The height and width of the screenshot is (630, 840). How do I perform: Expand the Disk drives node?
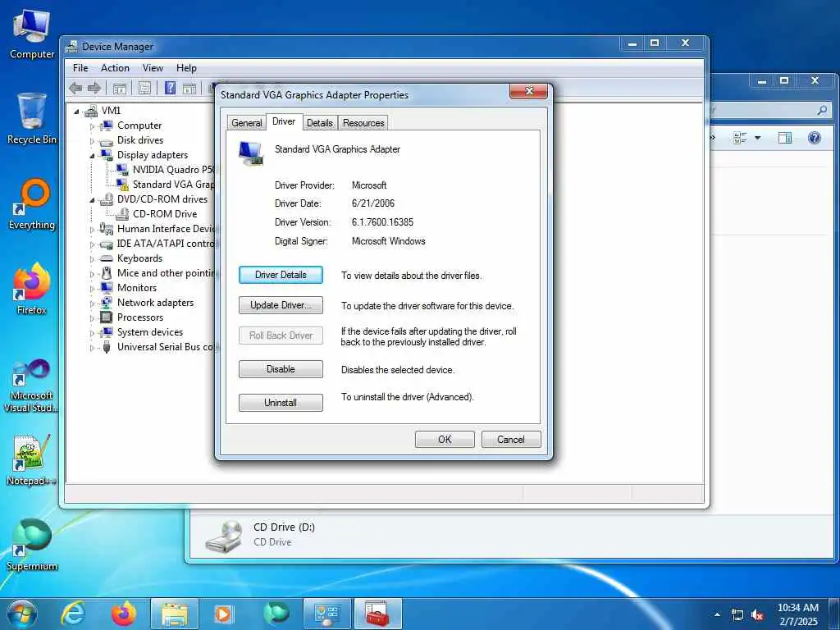point(92,141)
